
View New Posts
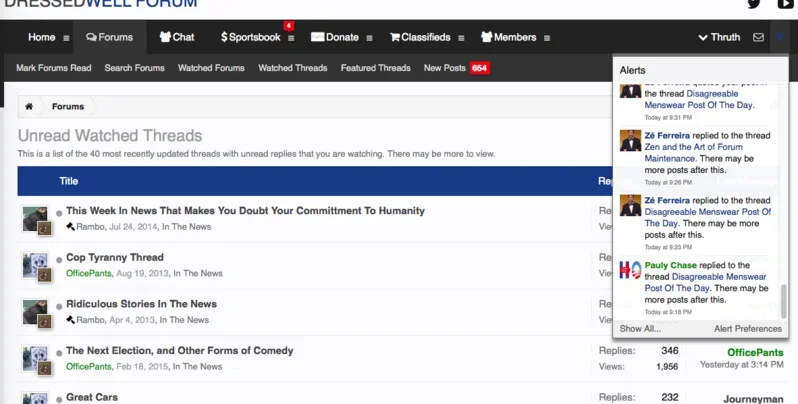(x=445, y=68)
